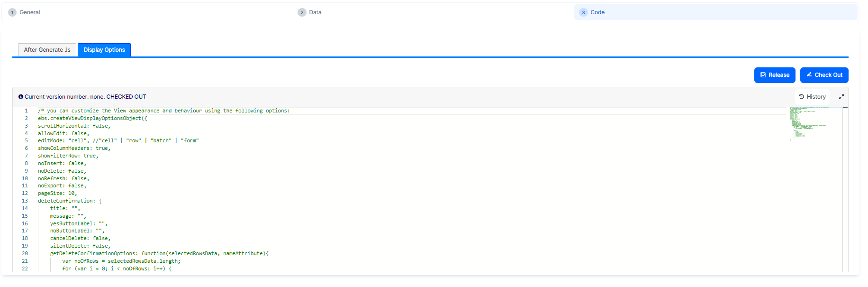Click the code minimap preview
Viewport: 868px width, 287px height.
(x=808, y=123)
